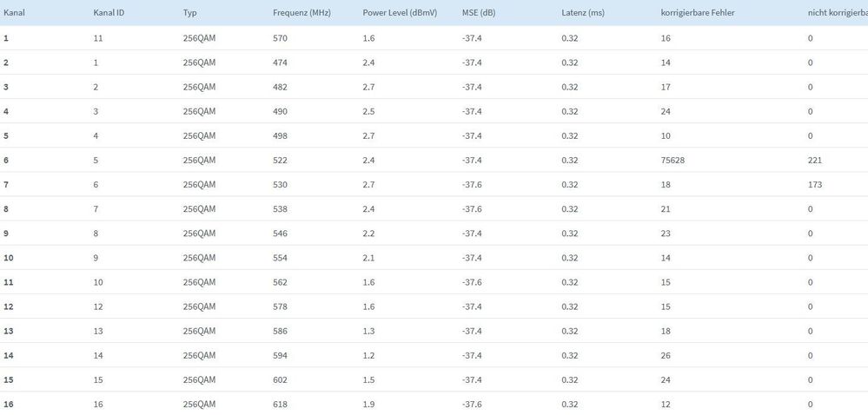Click the 618 MHz frequency cell
The image size is (868, 415).
coord(280,405)
